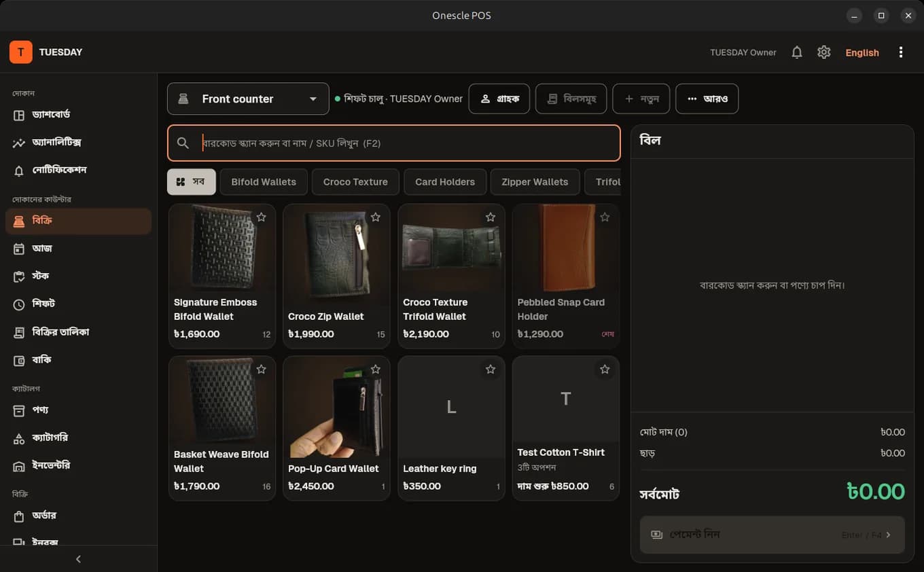Open the notifications bell in the header
Screen dimensions: 924x572
pyautogui.click(x=797, y=52)
